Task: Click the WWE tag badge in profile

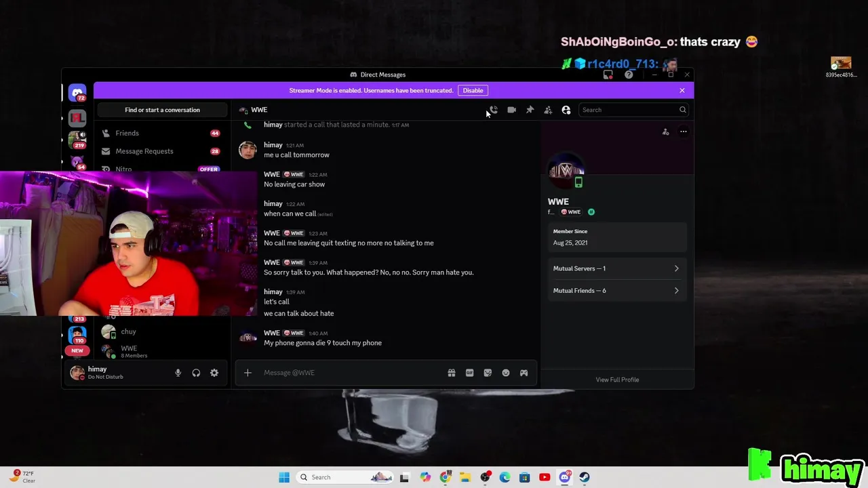Action: 570,212
